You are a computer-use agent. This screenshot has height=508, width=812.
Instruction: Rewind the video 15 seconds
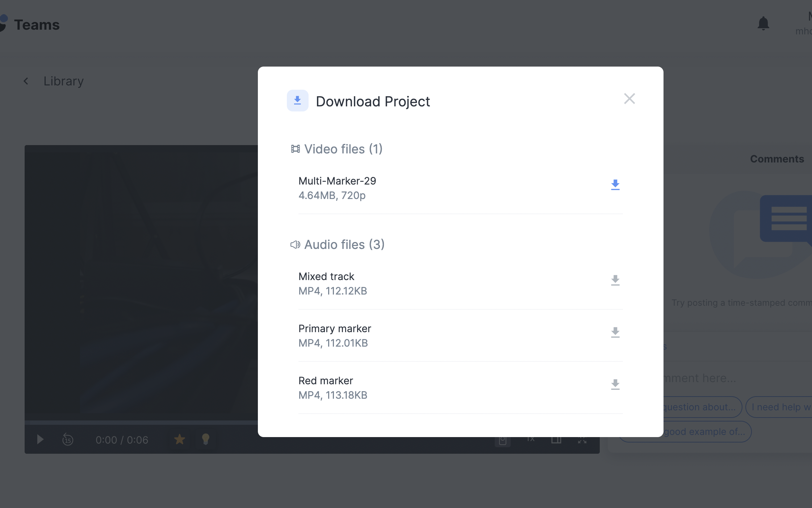(68, 439)
